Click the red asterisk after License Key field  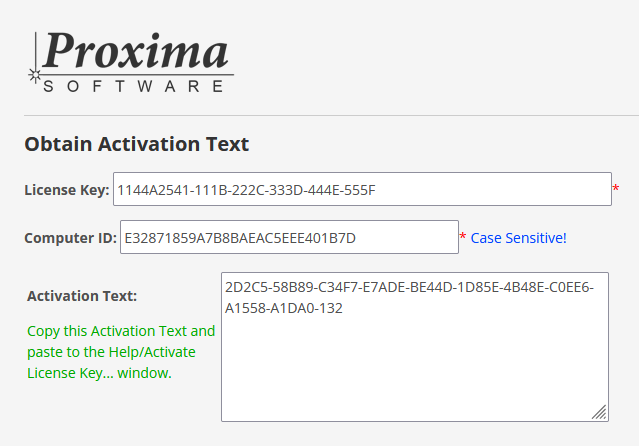point(616,188)
